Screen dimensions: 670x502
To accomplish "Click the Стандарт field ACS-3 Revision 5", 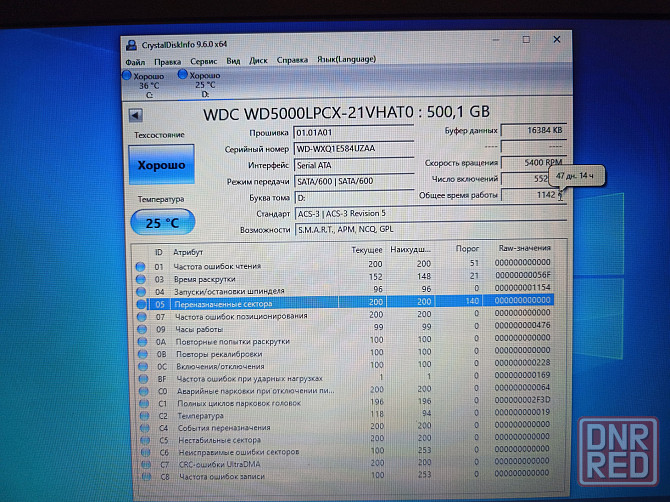I will (x=431, y=214).
